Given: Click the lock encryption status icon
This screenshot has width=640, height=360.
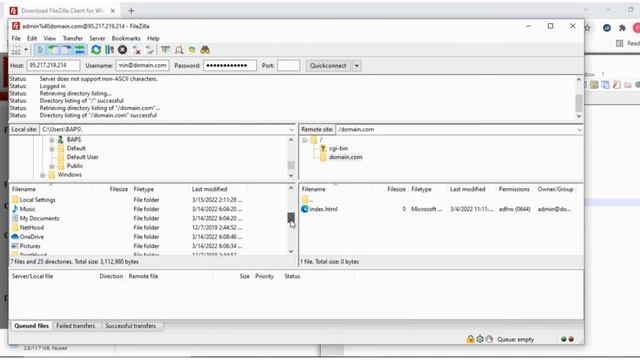Looking at the screenshot, I should [x=470, y=339].
